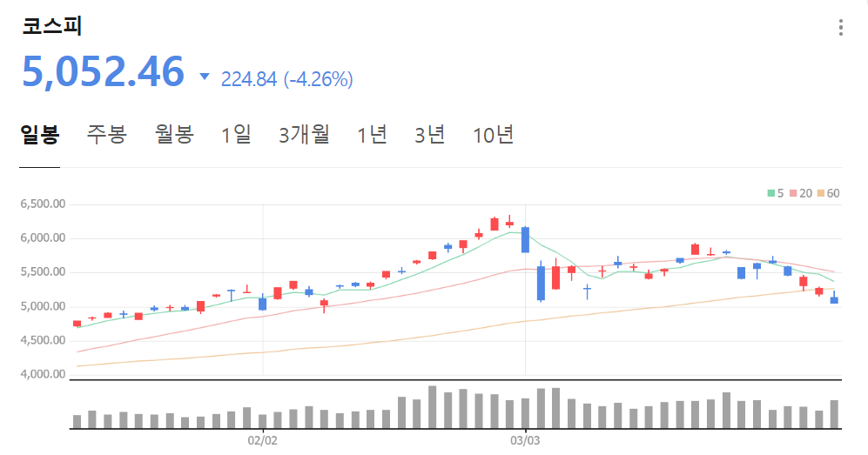868x455 pixels.
Task: Open the three-dot more options menu
Action: pyautogui.click(x=840, y=27)
